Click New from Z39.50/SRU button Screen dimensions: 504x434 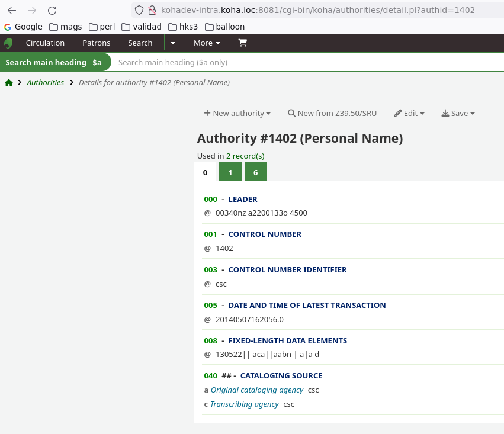tap(332, 114)
